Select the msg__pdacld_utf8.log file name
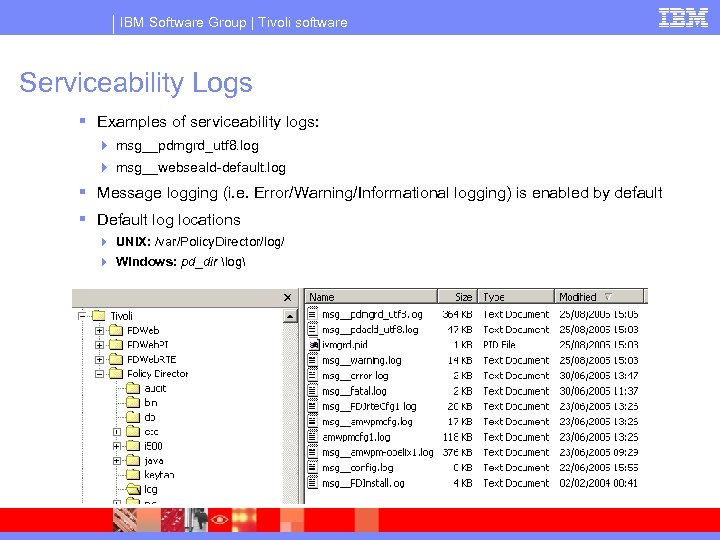Viewport: 720px width, 540px height. (x=370, y=330)
